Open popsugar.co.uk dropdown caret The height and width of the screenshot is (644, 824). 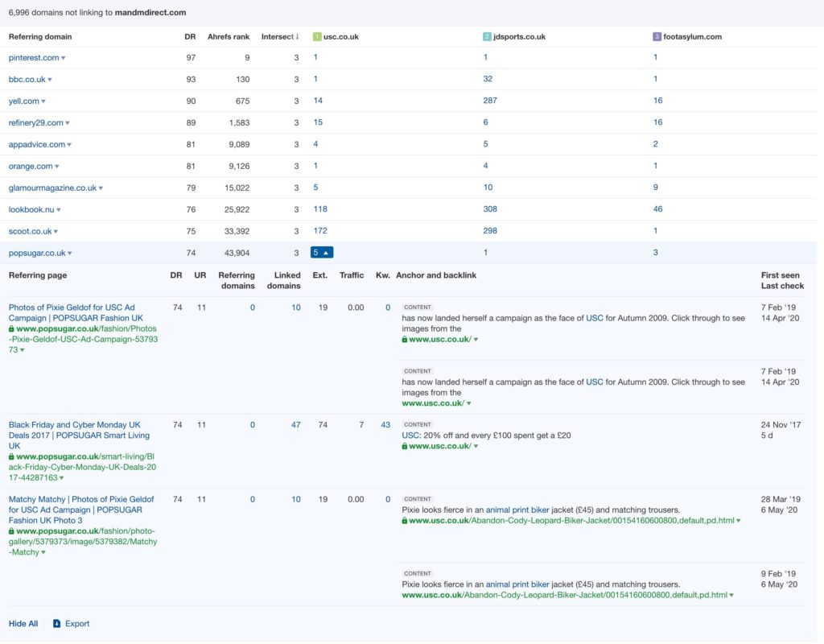pos(70,254)
